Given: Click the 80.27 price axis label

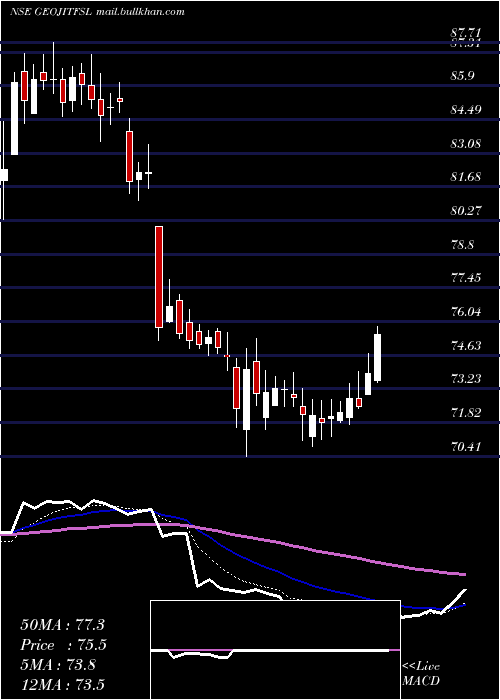Looking at the screenshot, I should pyautogui.click(x=466, y=210).
